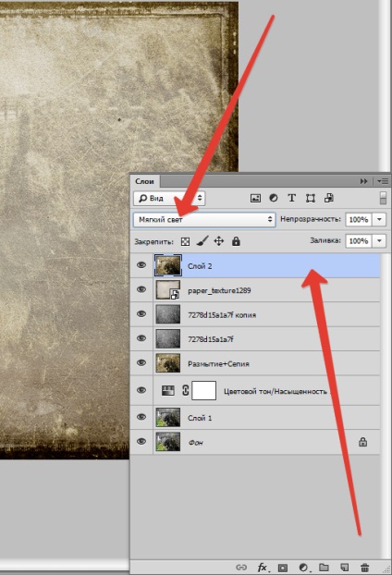Click the smart object filter icon
Image resolution: width=392 pixels, height=575 pixels.
pyautogui.click(x=329, y=198)
